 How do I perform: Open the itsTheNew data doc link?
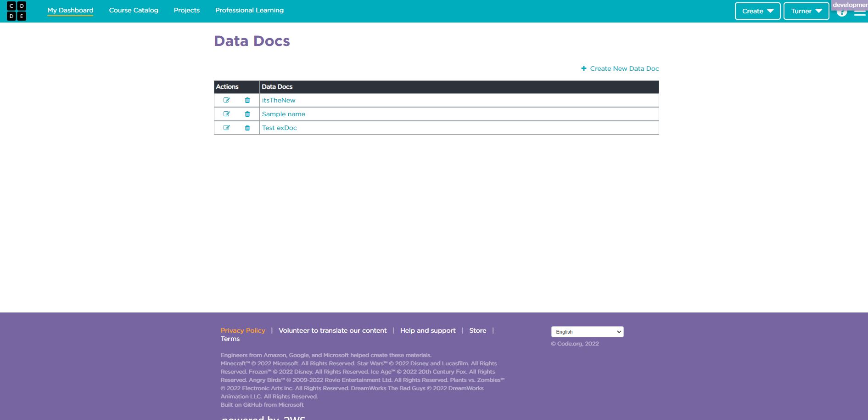[x=279, y=100]
